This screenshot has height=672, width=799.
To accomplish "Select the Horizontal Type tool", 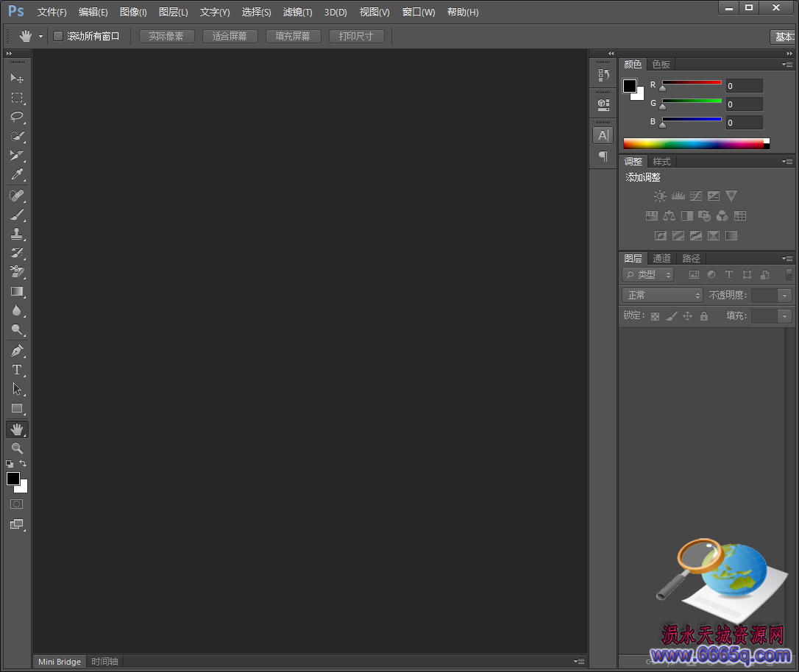I will pyautogui.click(x=17, y=370).
